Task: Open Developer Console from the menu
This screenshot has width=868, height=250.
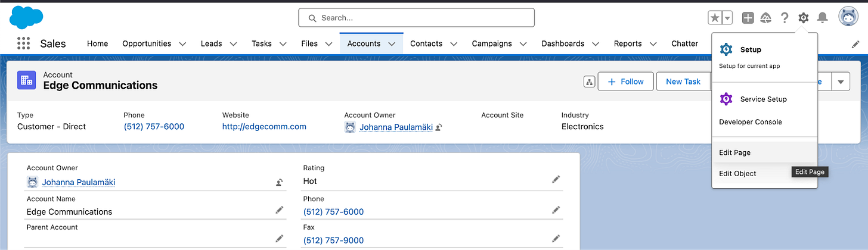Action: [x=751, y=122]
